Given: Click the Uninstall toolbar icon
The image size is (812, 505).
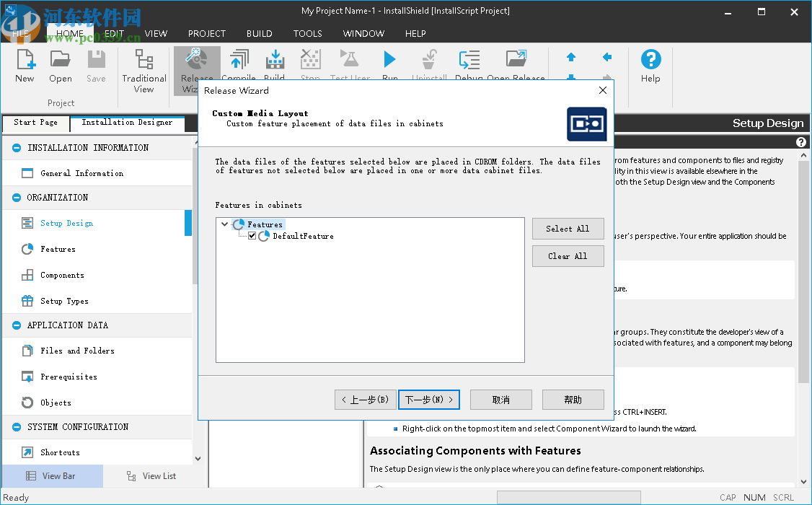Looking at the screenshot, I should [x=429, y=61].
